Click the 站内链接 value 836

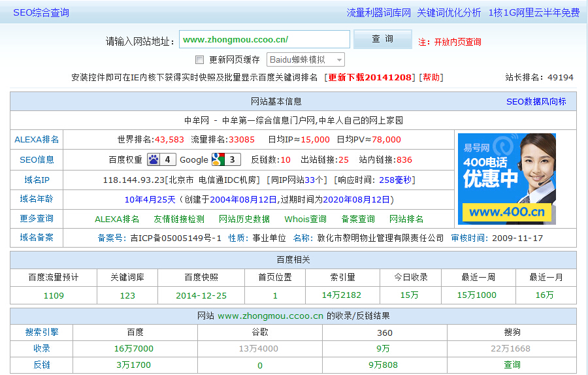(x=404, y=160)
